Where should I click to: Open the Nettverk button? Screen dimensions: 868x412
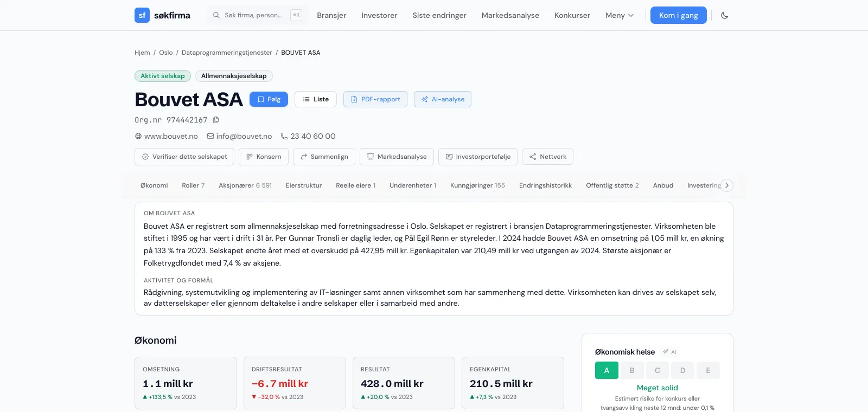coord(547,157)
